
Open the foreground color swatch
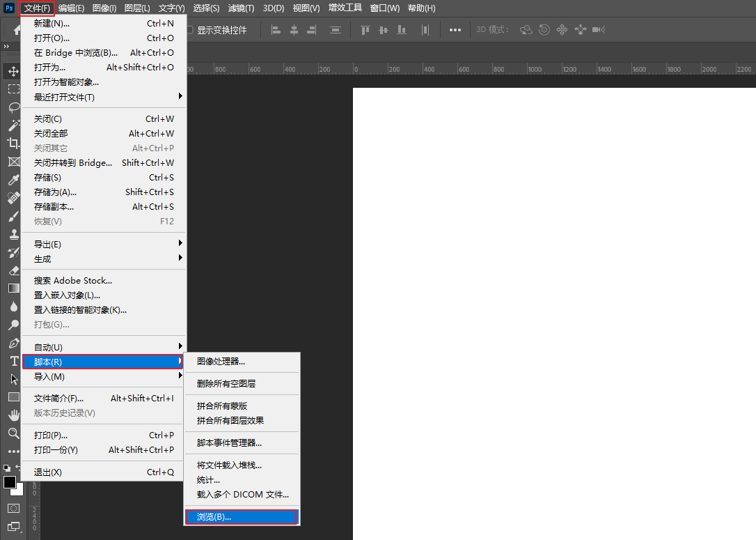coord(10,482)
